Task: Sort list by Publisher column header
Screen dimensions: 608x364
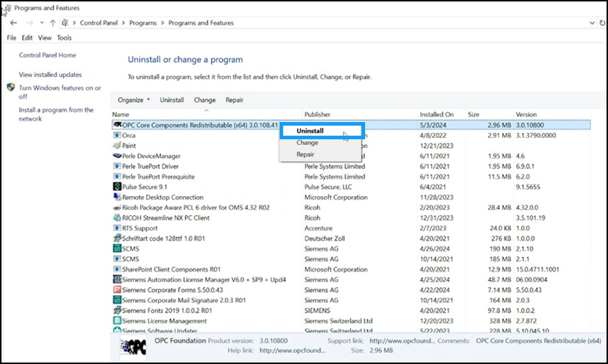Action: click(x=317, y=115)
